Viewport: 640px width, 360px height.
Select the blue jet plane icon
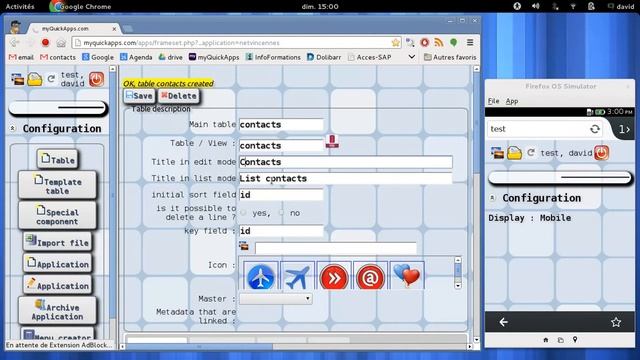tap(297, 276)
